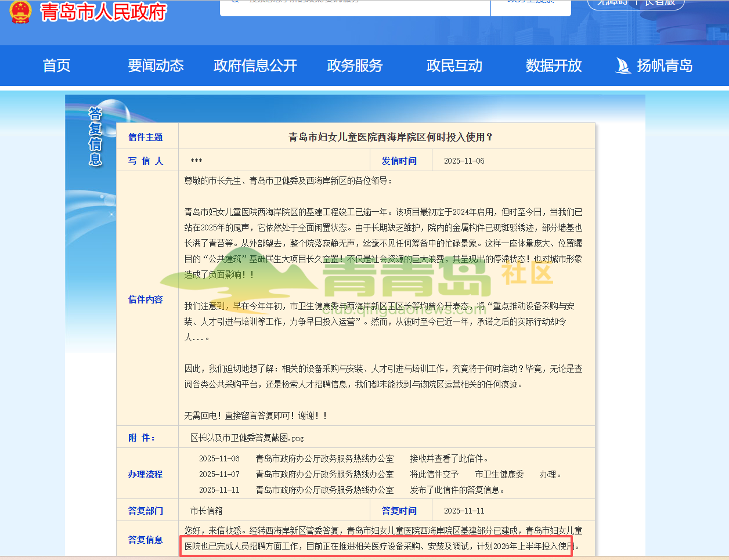Viewport: 729px width, 560px height.
Task: Click the letter subject title text
Action: click(x=391, y=138)
